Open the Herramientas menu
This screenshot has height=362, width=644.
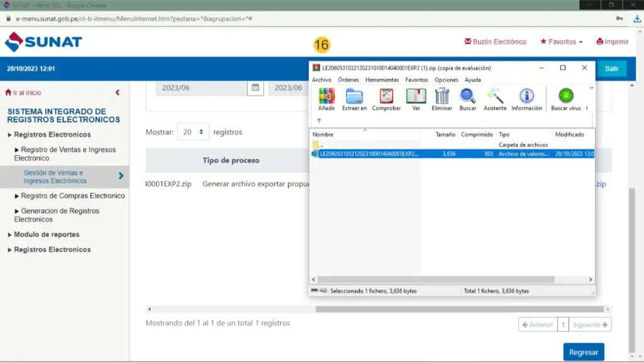click(x=382, y=80)
